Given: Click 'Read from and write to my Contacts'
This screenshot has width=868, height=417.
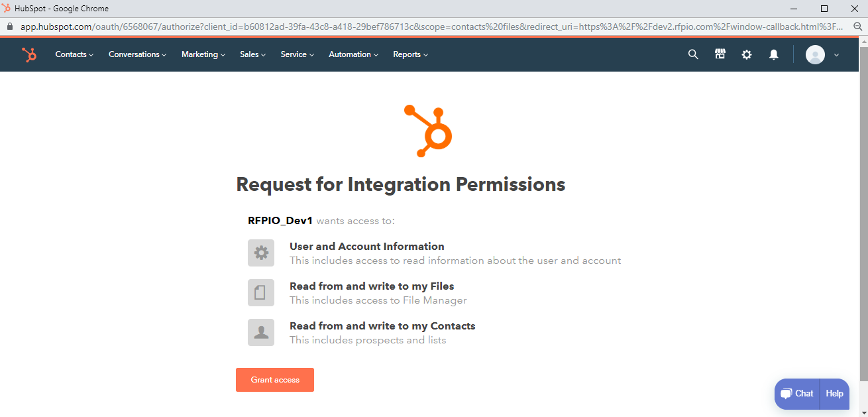Looking at the screenshot, I should (382, 326).
